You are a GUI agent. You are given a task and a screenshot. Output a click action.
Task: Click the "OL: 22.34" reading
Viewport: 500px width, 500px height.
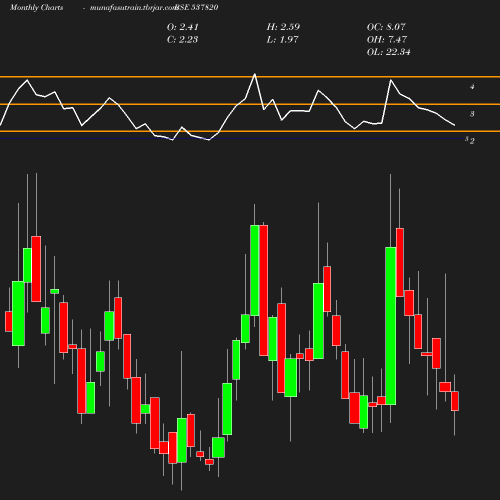[388, 52]
